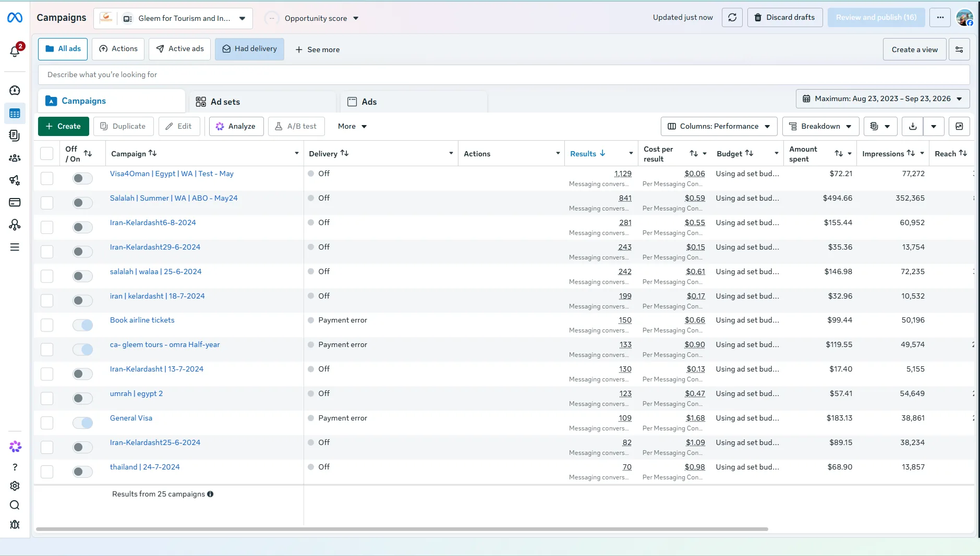
Task: Open Ads reporting icon in sidebar
Action: (x=15, y=135)
